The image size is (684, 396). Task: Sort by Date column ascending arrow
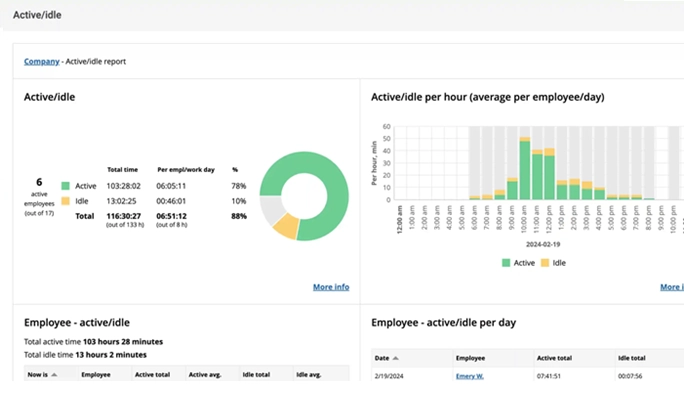pos(396,358)
